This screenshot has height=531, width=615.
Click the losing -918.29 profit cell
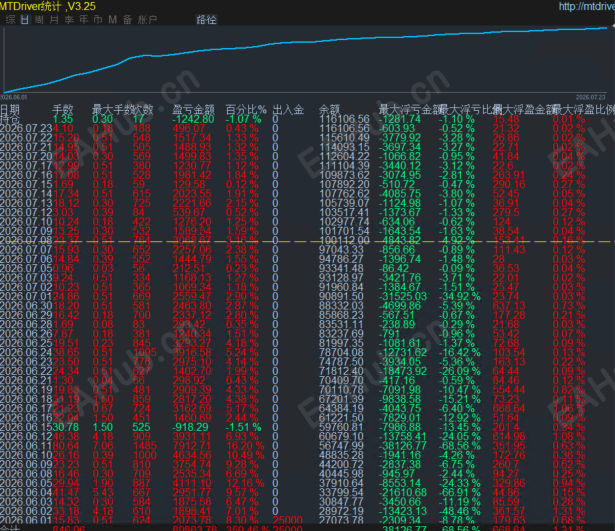pyautogui.click(x=192, y=427)
